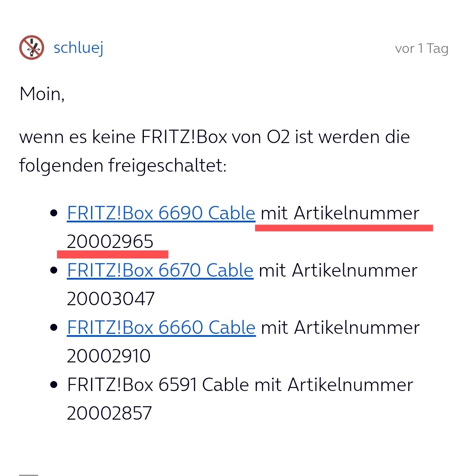Click the red underline beneath 'mit Artikelnummer'
Screen dimensions: 468x476
tap(344, 228)
